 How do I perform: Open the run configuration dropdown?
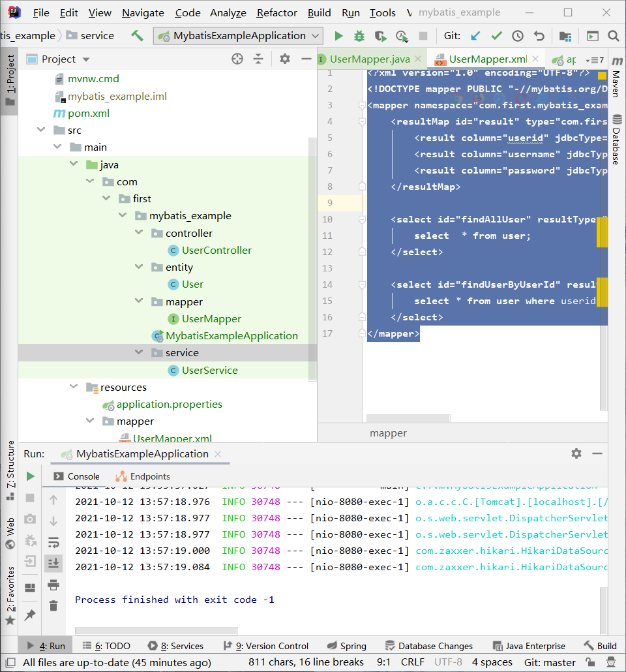[x=314, y=37]
